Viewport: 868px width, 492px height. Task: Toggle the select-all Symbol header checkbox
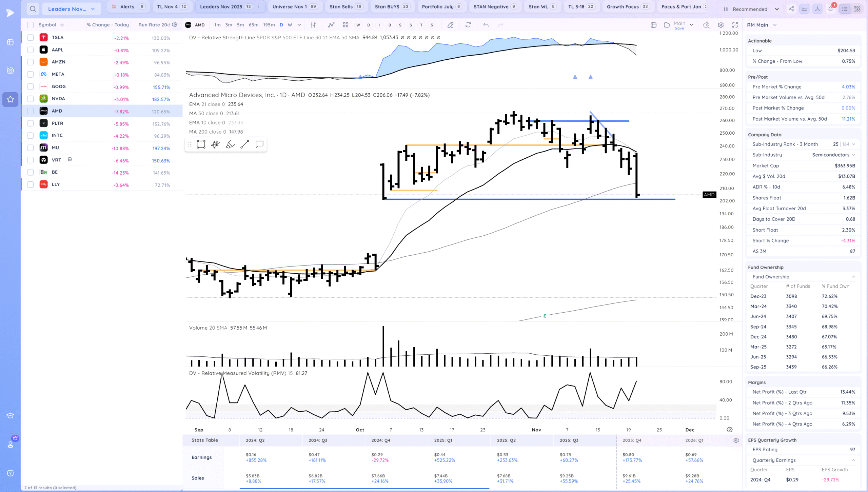tap(31, 25)
